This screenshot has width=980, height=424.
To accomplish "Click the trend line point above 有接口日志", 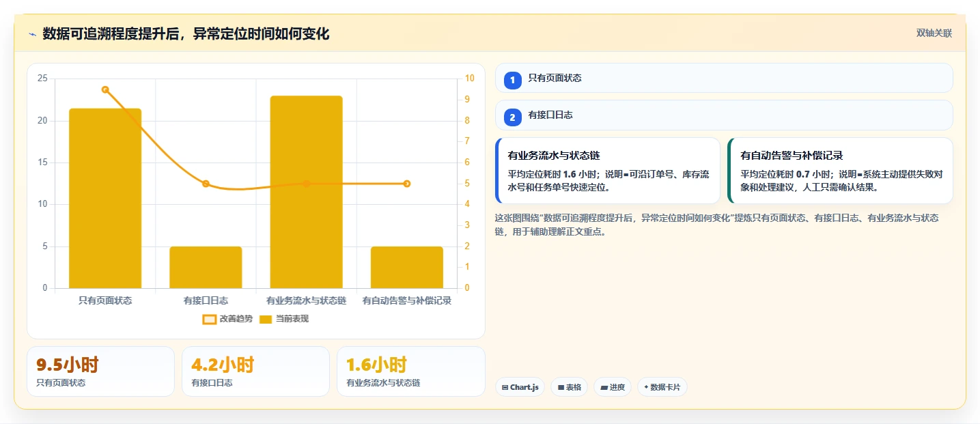I will point(206,184).
